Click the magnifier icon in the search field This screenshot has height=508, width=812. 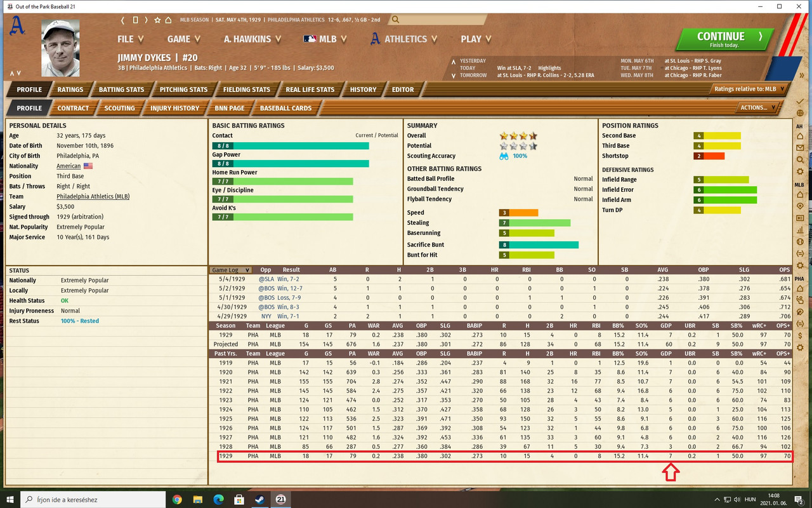point(396,20)
